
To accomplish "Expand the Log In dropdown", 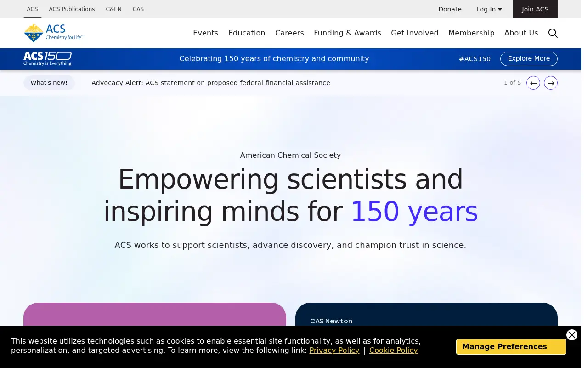I will click(489, 9).
